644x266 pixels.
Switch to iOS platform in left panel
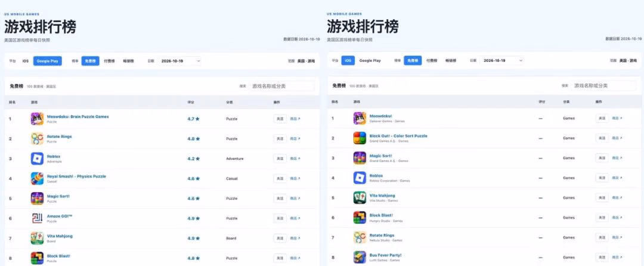click(x=26, y=61)
